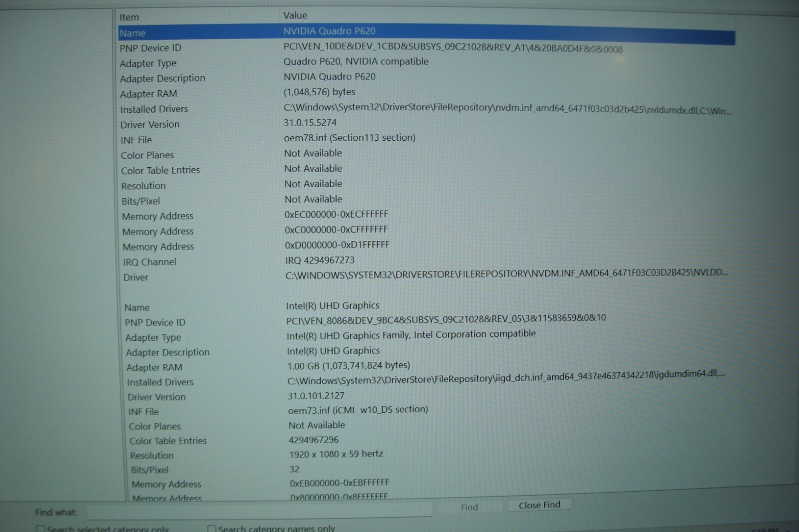Viewport: 799px width, 532px height.
Task: Select the 'oem78.inf (Section113 section)' value
Action: 350,138
